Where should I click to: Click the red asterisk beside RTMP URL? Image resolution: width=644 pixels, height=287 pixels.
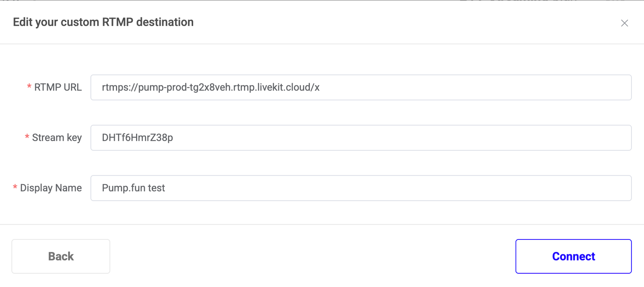click(x=29, y=87)
